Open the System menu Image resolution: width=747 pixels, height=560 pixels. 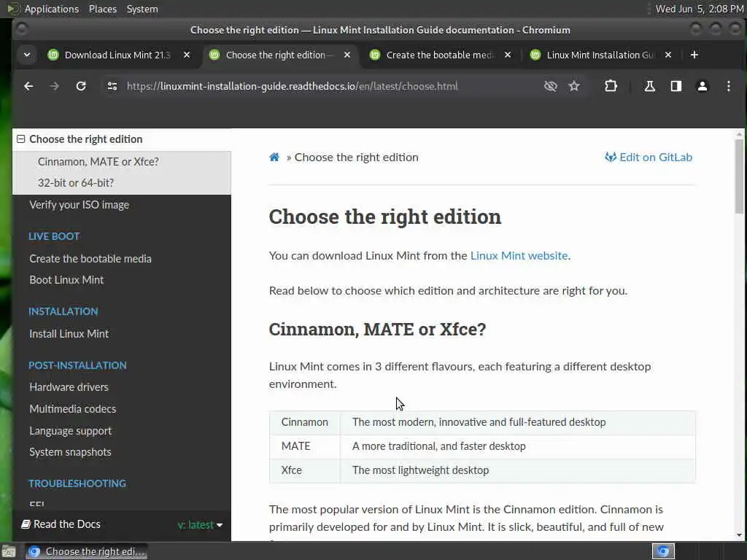[142, 9]
